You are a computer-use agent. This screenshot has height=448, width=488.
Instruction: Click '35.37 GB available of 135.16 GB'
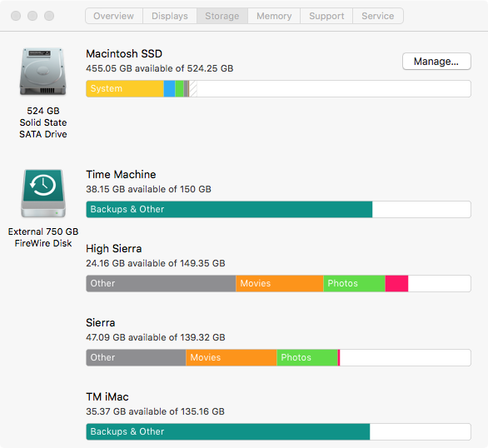click(x=155, y=411)
